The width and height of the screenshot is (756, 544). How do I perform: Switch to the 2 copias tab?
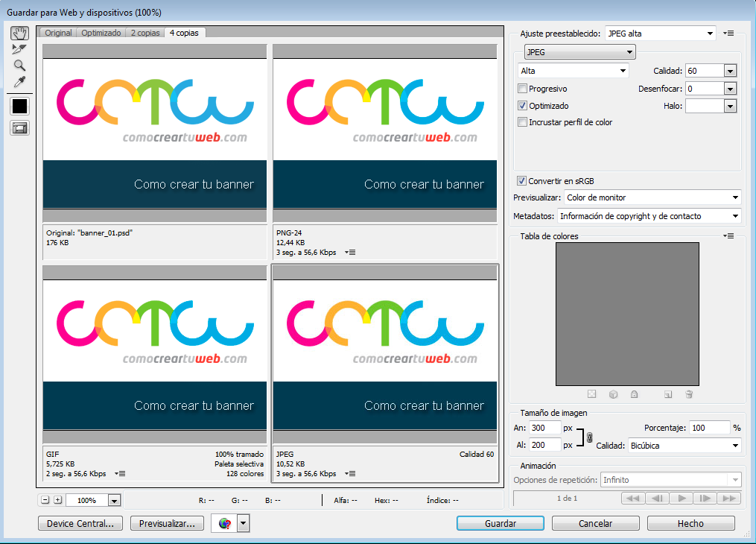(x=145, y=33)
